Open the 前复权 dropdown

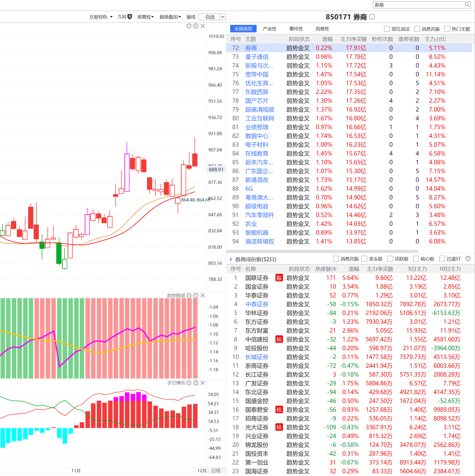click(146, 17)
